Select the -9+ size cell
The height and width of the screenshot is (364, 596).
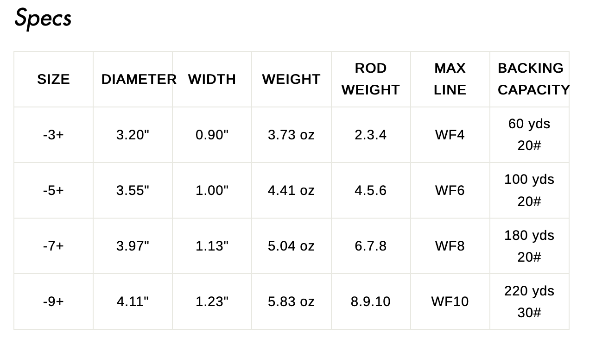(x=54, y=301)
